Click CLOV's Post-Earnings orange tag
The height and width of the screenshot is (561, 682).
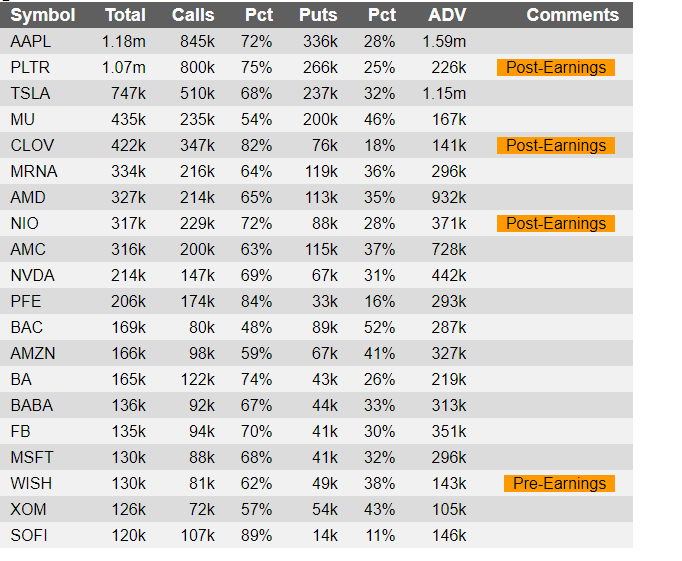click(x=556, y=145)
